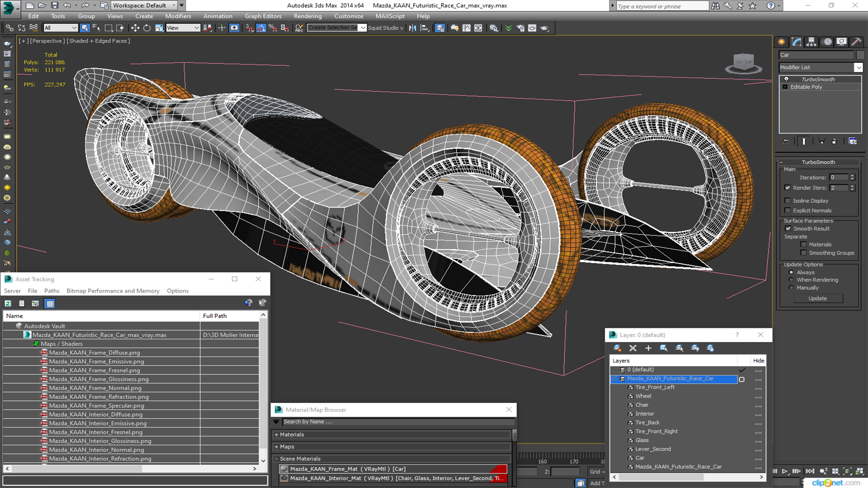Click the TurboSmooth Update button
This screenshot has width=868, height=488.
tap(817, 299)
